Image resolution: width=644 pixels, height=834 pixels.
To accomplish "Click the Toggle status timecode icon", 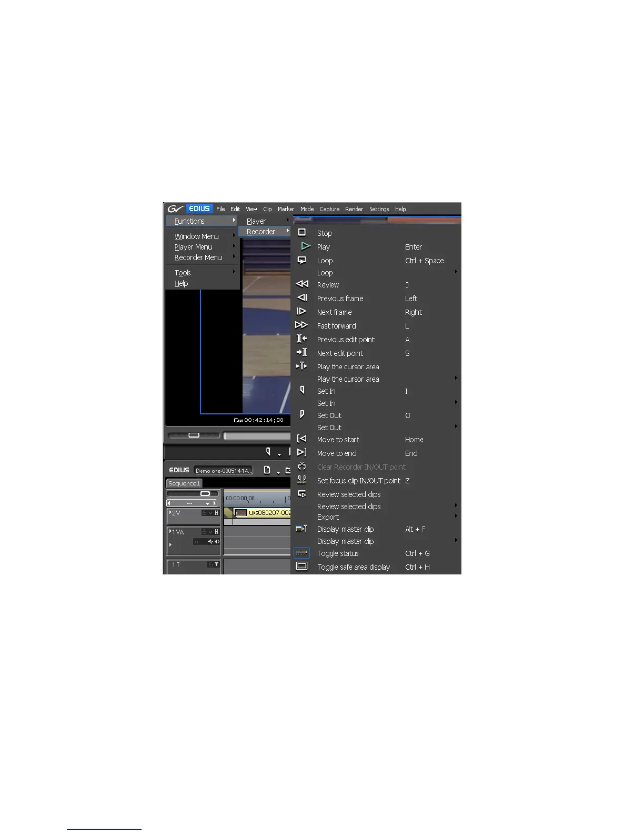I will click(301, 552).
